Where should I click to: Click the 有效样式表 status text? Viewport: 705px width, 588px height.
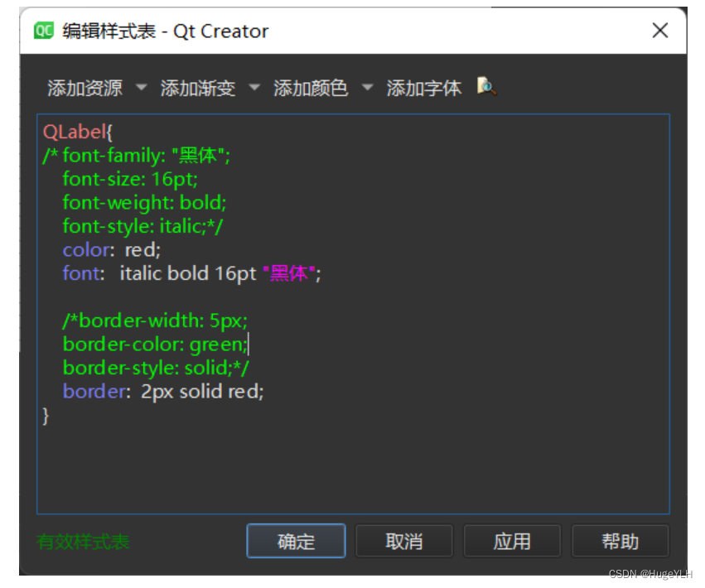pyautogui.click(x=83, y=541)
